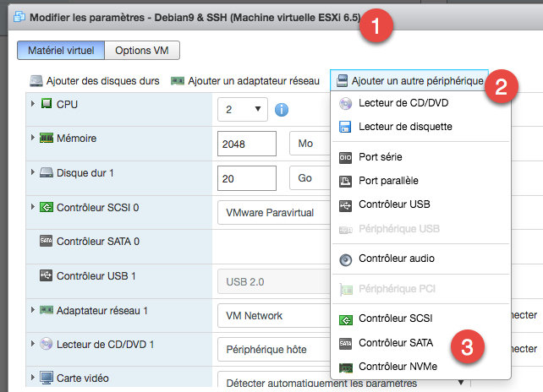Image resolution: width=543 pixels, height=392 pixels.
Task: Click the memory size input field
Action: coord(247,144)
